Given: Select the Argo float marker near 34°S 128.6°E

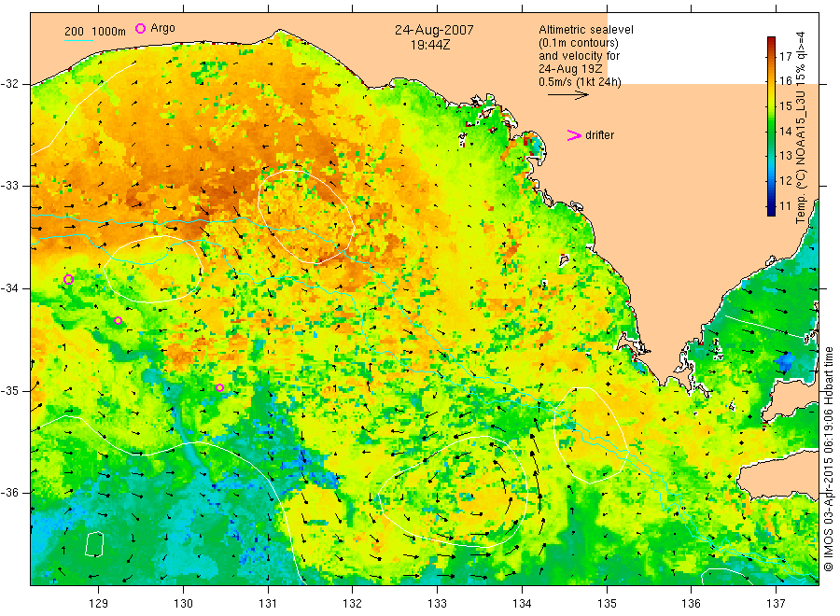Looking at the screenshot, I should click(x=68, y=279).
